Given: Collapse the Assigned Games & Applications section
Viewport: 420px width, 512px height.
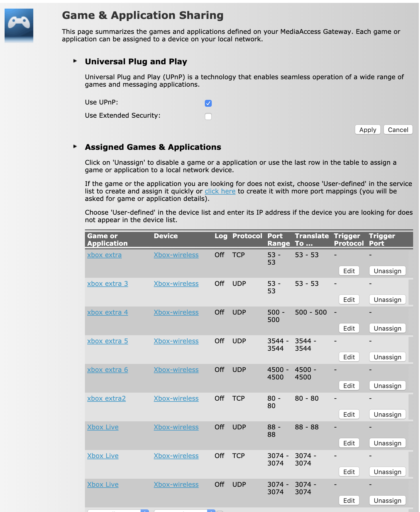Looking at the screenshot, I should pos(75,146).
